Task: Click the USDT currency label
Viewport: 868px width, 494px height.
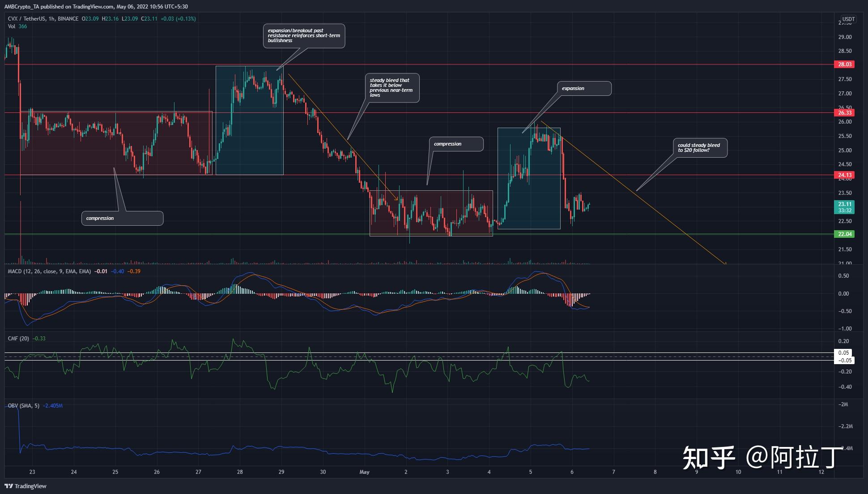Action: (848, 19)
